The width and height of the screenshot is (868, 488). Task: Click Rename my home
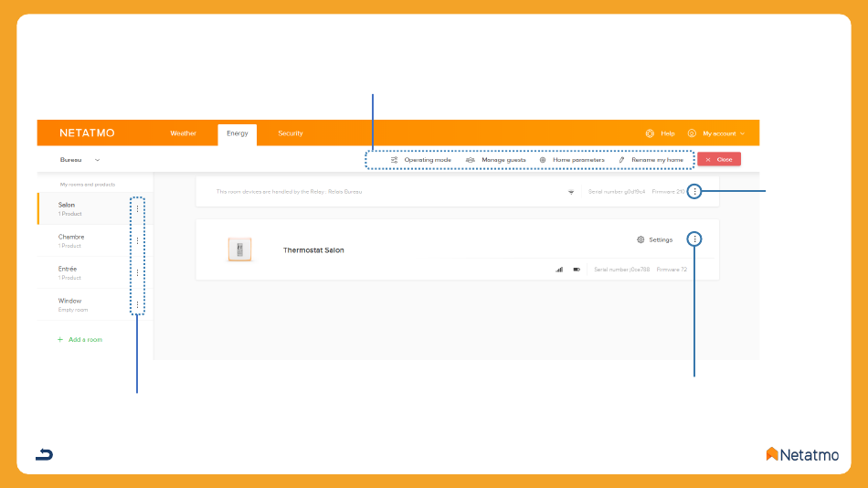pyautogui.click(x=651, y=160)
